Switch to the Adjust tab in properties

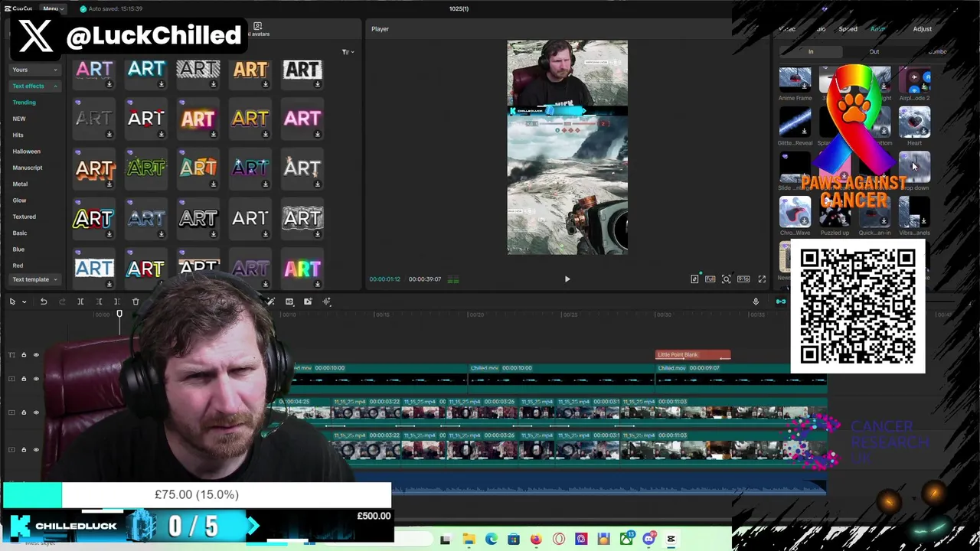[x=922, y=29]
